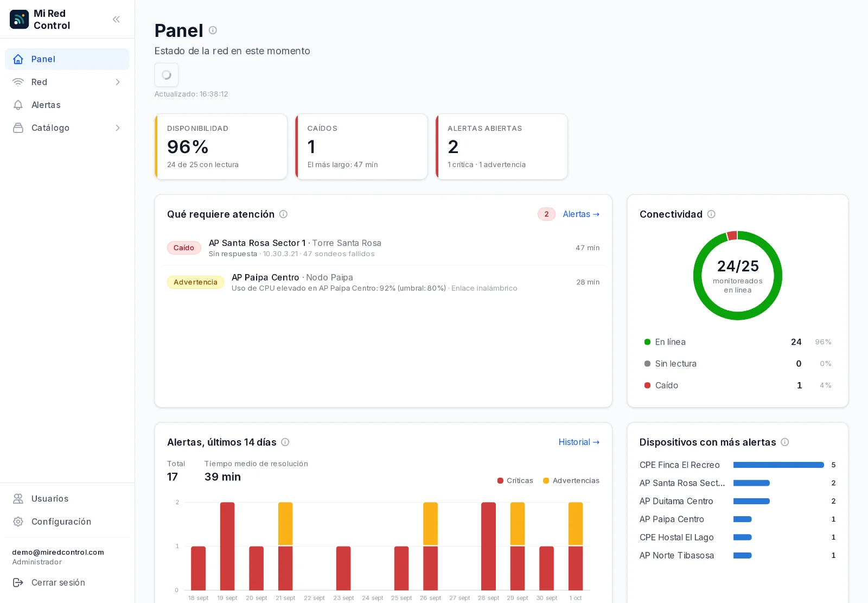Image resolution: width=868 pixels, height=603 pixels.
Task: Expand the Red submenu chevron
Action: tap(118, 82)
